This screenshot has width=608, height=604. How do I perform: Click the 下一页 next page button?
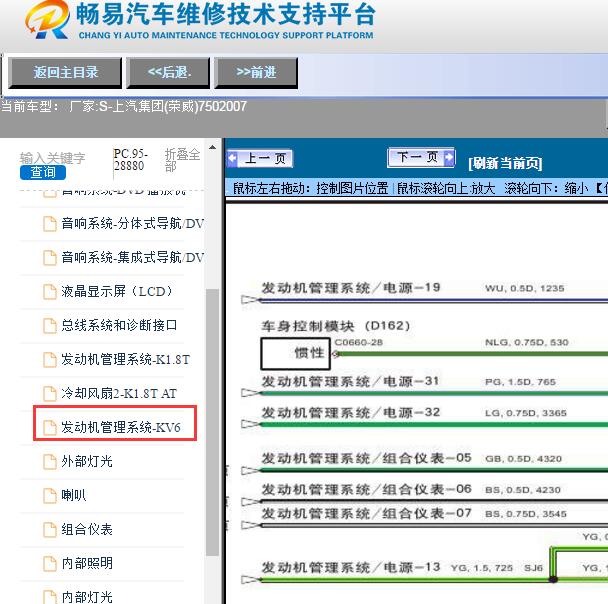pyautogui.click(x=421, y=157)
